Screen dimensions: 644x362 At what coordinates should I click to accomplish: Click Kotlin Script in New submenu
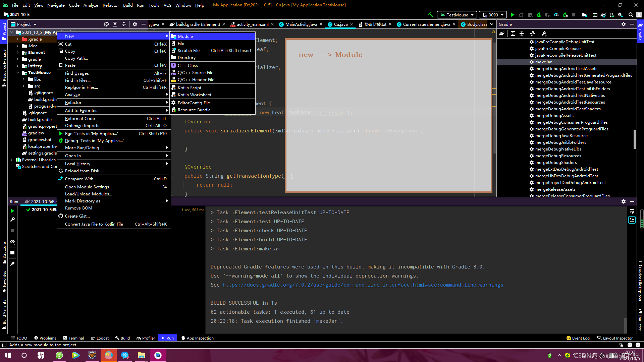tap(189, 87)
